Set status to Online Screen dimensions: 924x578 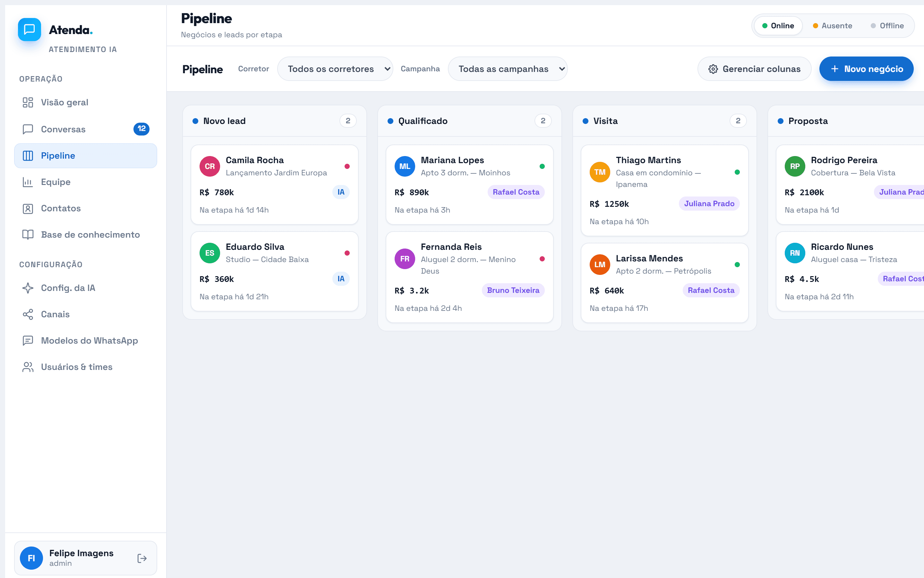pyautogui.click(x=778, y=26)
